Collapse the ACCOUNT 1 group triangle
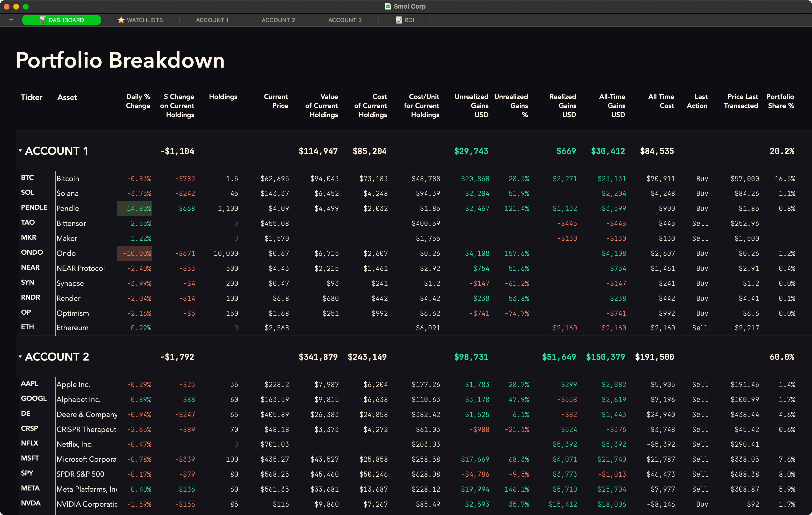This screenshot has width=812, height=515. pyautogui.click(x=20, y=150)
